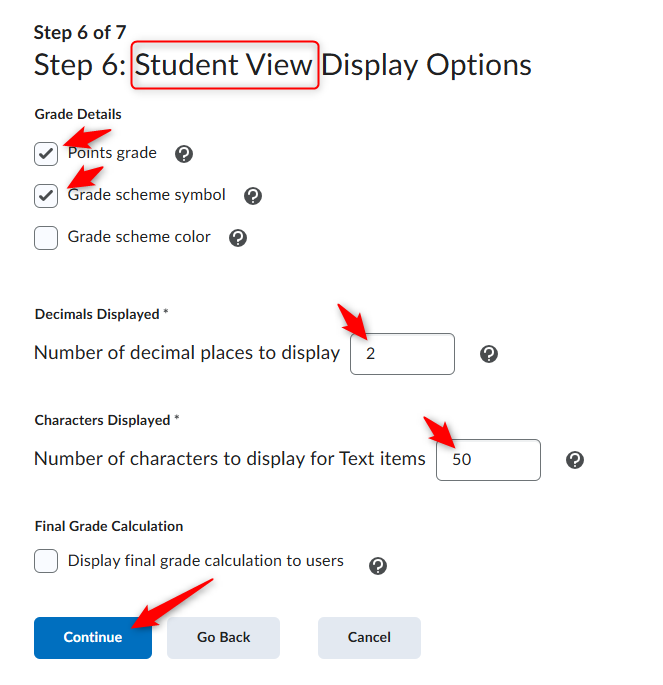Focus the decimal places input field
The width and height of the screenshot is (663, 685).
(x=402, y=354)
